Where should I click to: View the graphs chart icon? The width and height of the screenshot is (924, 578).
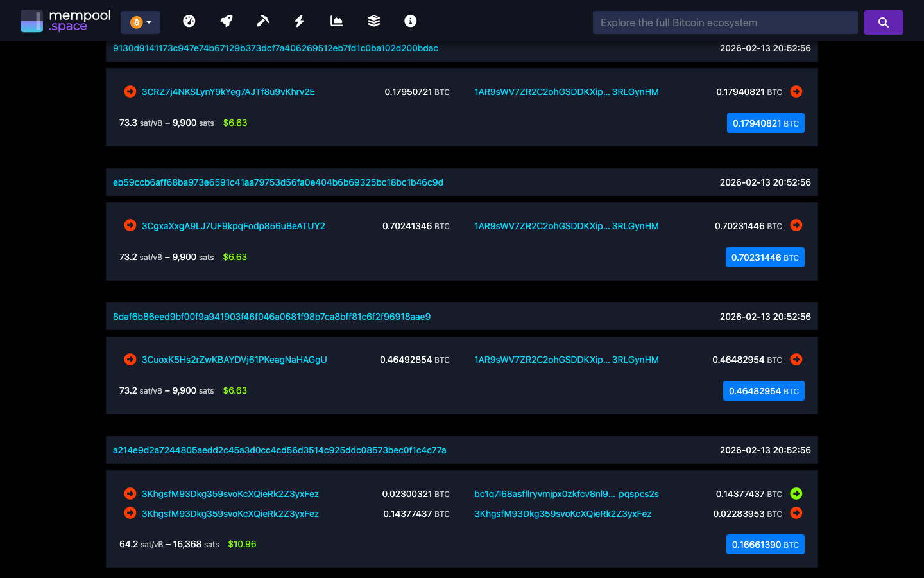[336, 21]
